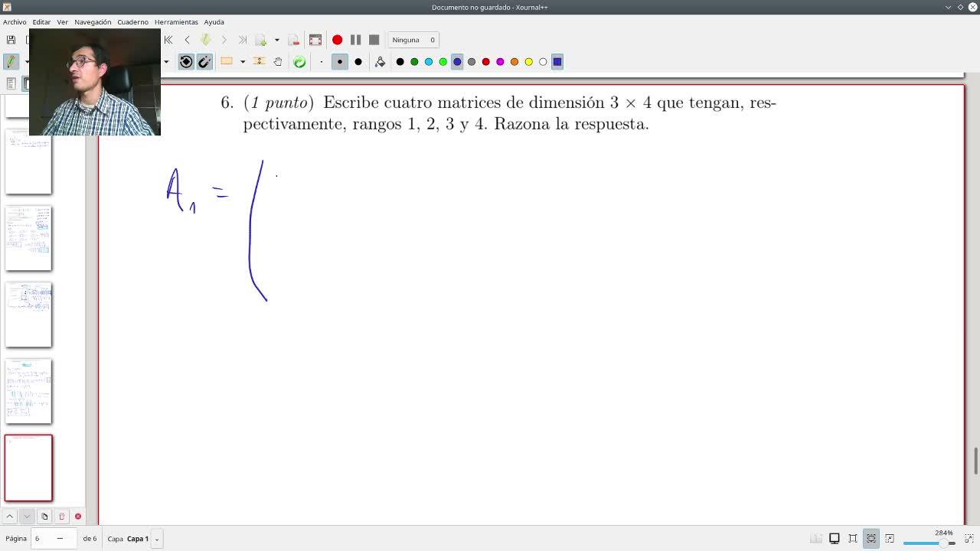Click the page number input field
This screenshot has height=551, width=980.
click(x=53, y=539)
